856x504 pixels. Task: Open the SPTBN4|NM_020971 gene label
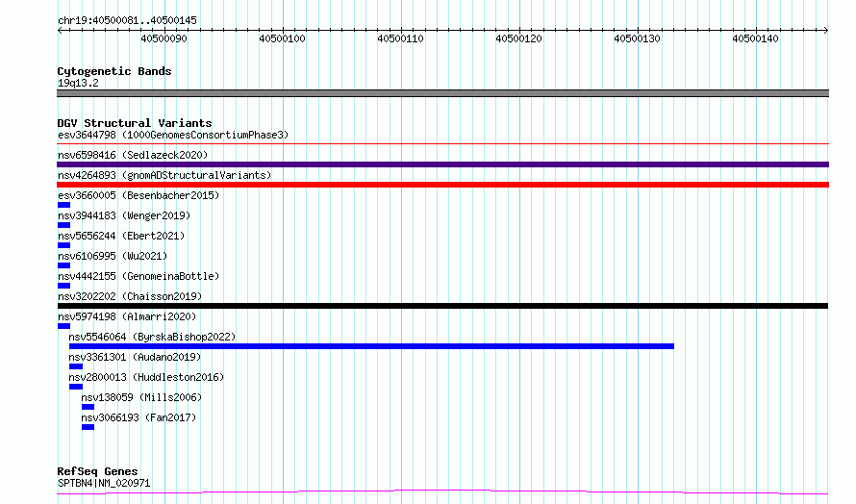tap(104, 483)
